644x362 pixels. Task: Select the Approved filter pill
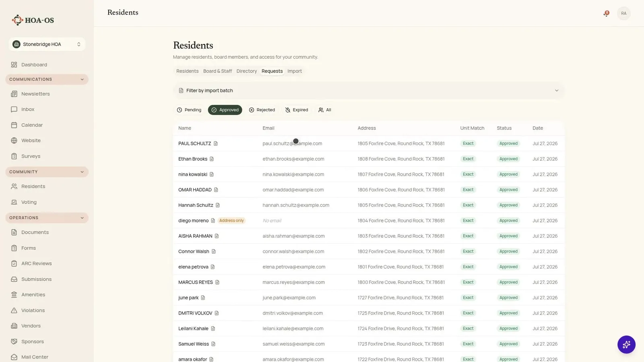(x=225, y=110)
